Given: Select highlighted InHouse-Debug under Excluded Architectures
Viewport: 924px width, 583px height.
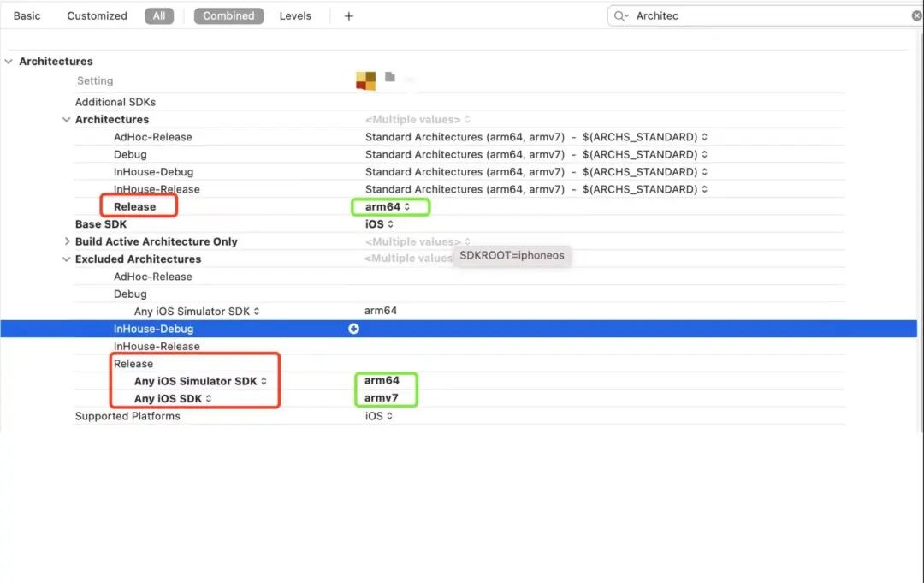Looking at the screenshot, I should click(153, 329).
